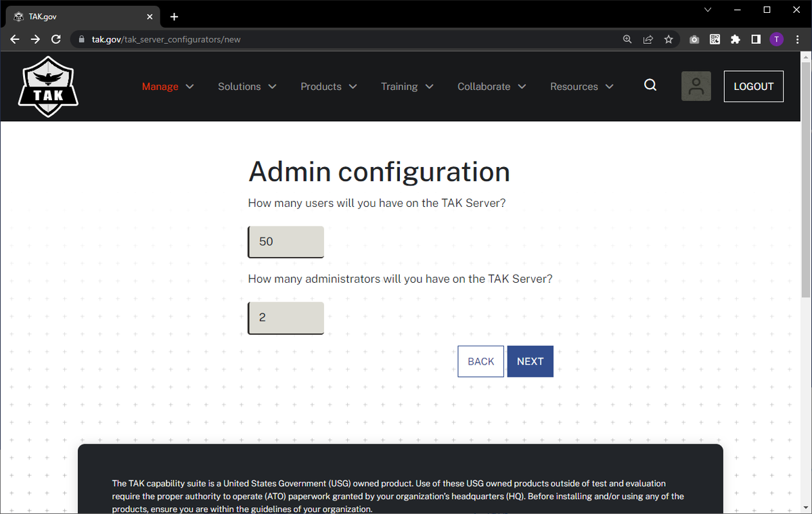Expand the Collaborate menu chevron
Image resolution: width=812 pixels, height=514 pixels.
522,87
